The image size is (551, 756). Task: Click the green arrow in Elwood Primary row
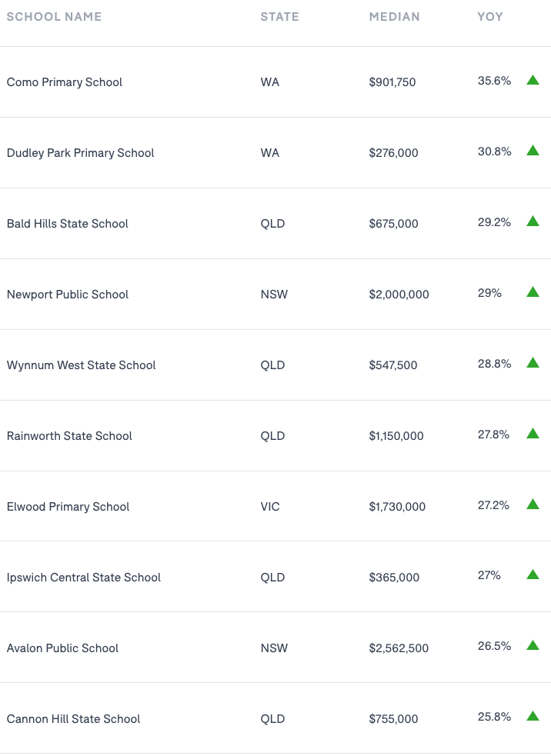click(x=533, y=505)
